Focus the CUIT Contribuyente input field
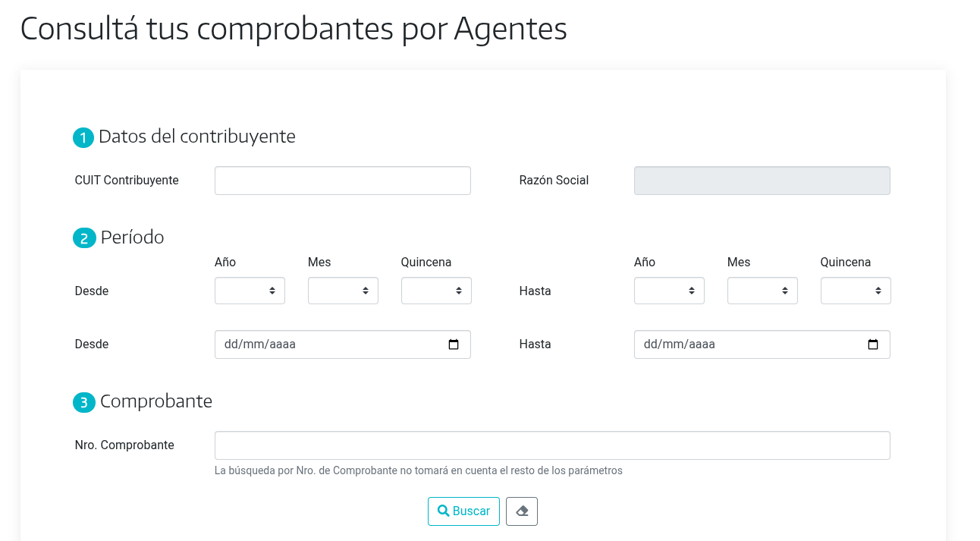 pyautogui.click(x=343, y=181)
